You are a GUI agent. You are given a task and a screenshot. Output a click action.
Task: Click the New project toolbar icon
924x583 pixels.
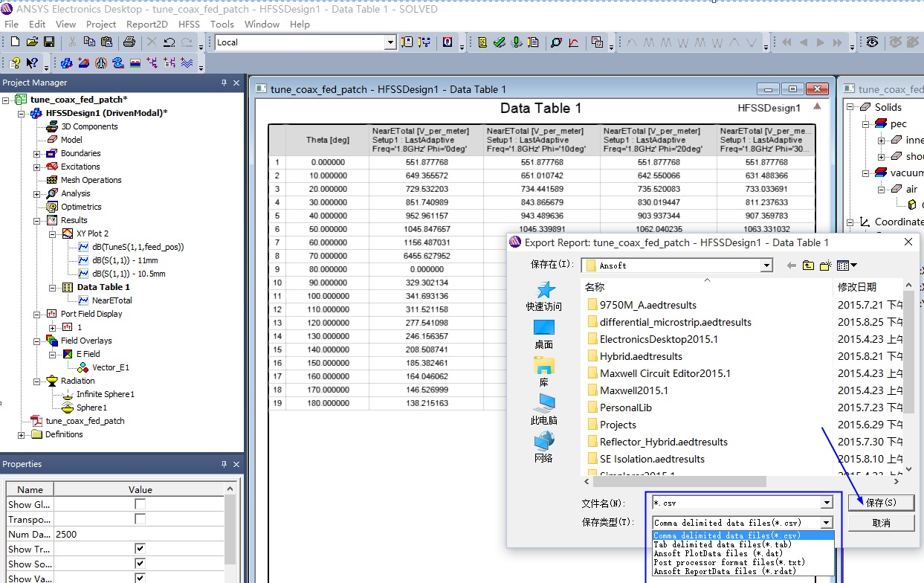tap(14, 42)
